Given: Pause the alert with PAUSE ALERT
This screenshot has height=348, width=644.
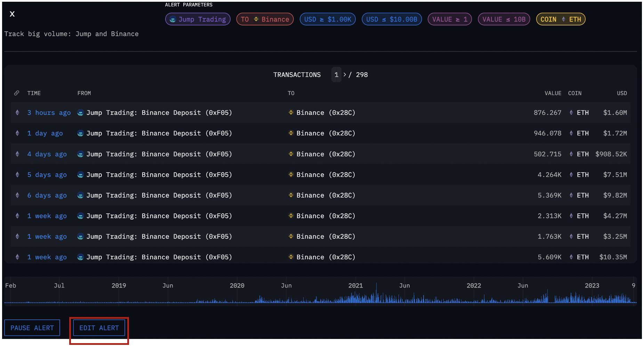Looking at the screenshot, I should coord(32,328).
